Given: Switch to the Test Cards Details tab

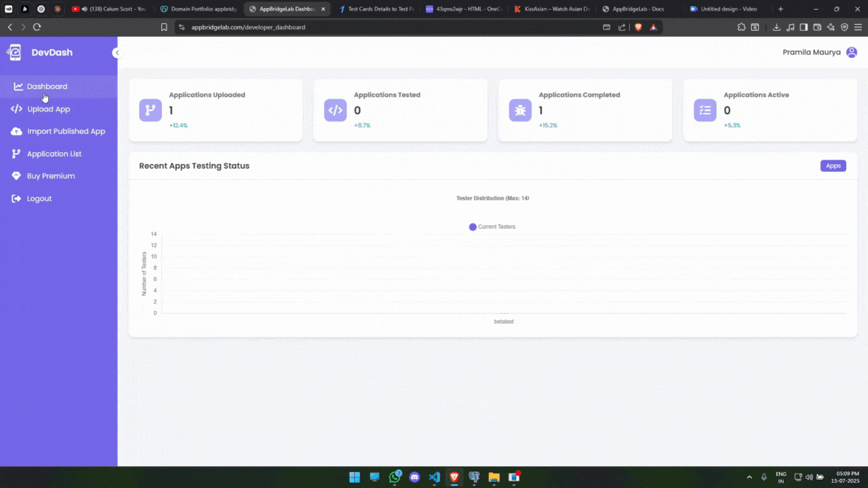Looking at the screenshot, I should click(377, 9).
